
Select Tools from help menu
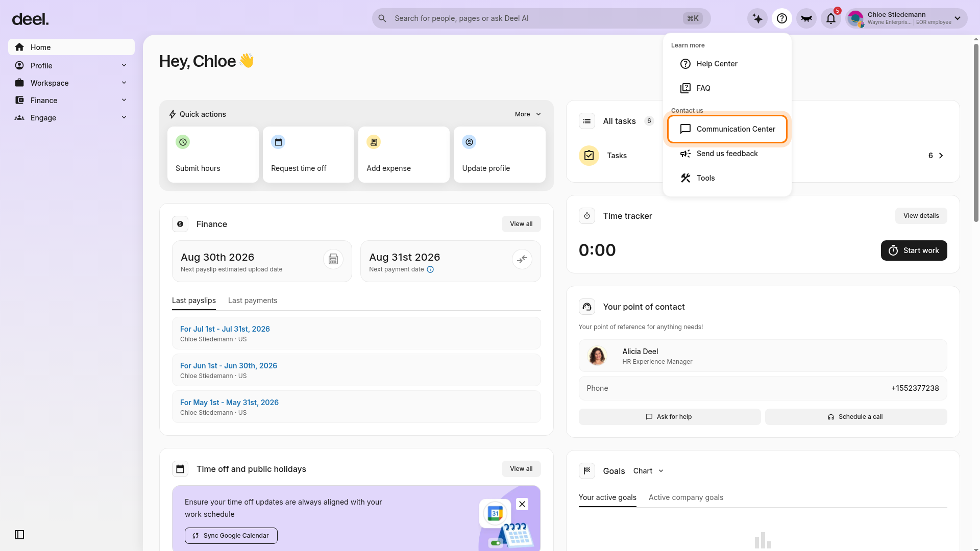tap(727, 178)
